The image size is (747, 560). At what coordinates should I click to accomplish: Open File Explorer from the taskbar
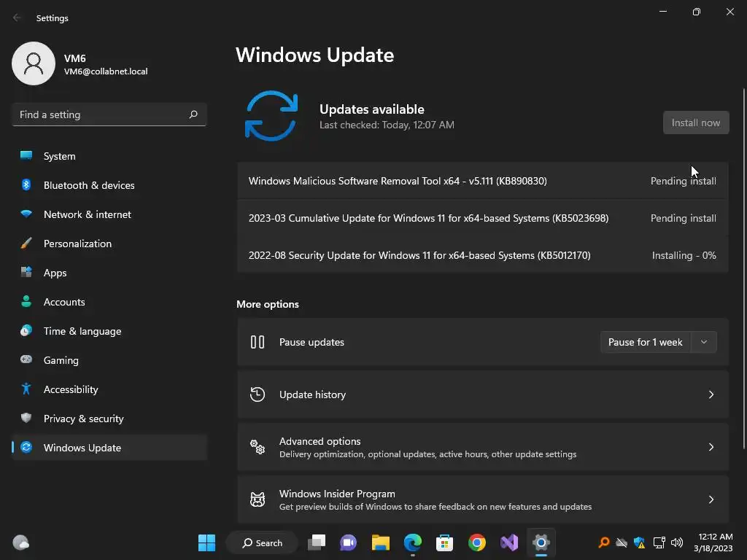pos(381,542)
